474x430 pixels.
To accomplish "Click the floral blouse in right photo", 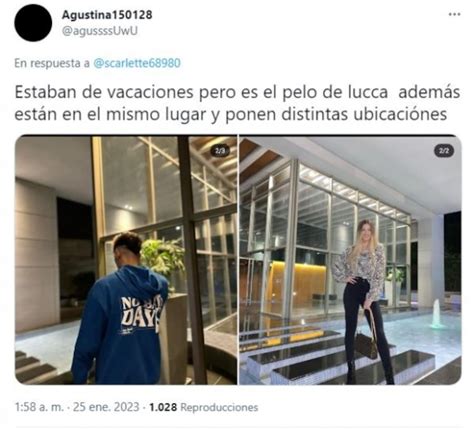I will click(361, 267).
